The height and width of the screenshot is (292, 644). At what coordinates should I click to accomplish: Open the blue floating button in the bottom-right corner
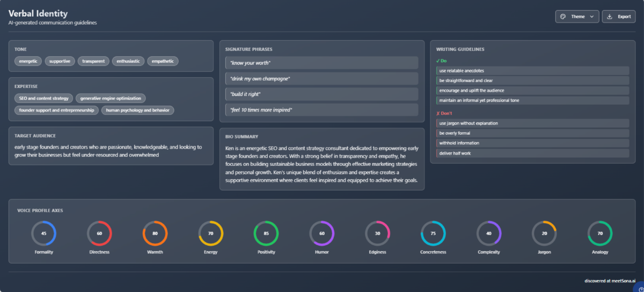[638, 287]
